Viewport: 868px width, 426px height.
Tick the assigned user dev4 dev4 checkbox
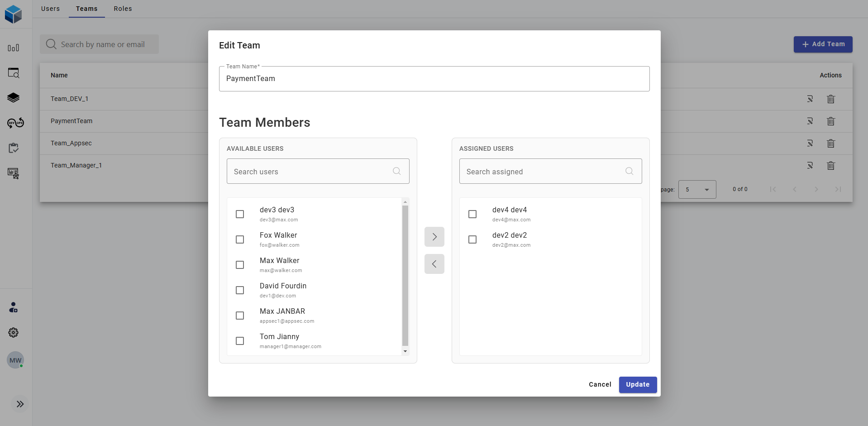[x=472, y=214]
